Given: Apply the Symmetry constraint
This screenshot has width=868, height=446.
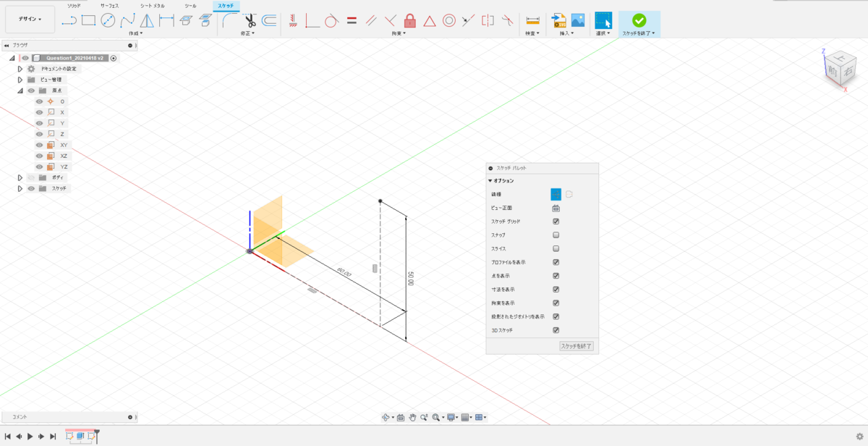Looking at the screenshot, I should tap(488, 20).
